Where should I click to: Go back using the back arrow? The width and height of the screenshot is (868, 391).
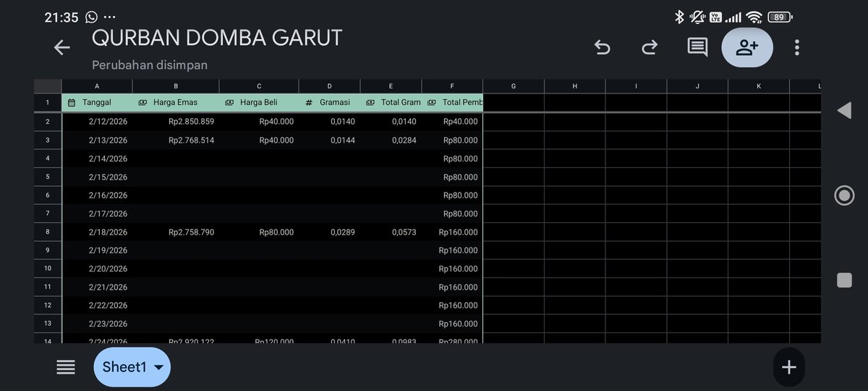(61, 48)
